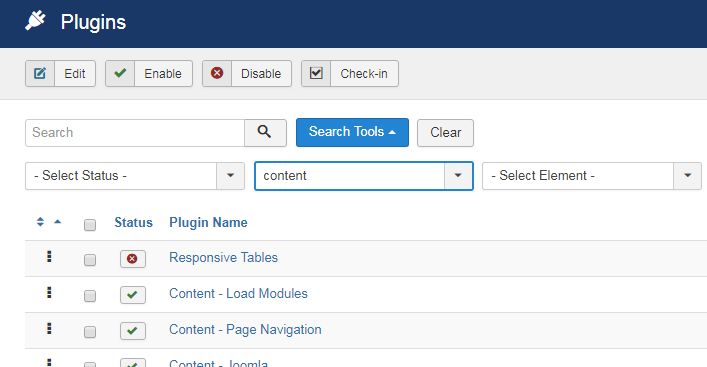Open the Content - Load Modules plugin
This screenshot has height=367, width=707.
click(x=238, y=294)
